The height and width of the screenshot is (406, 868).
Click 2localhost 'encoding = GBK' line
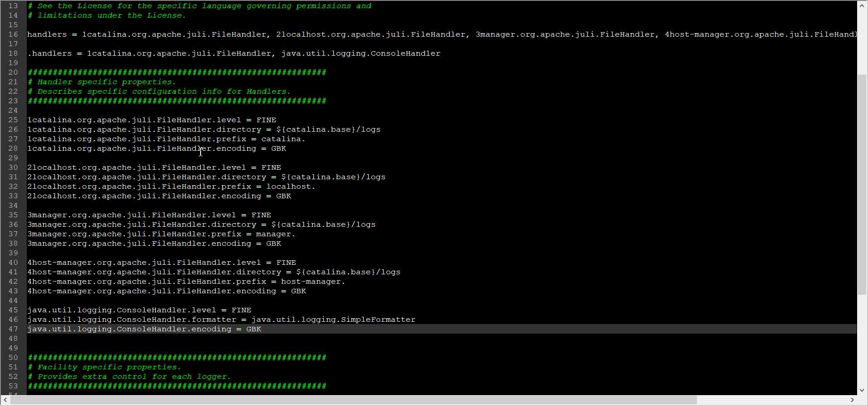159,196
